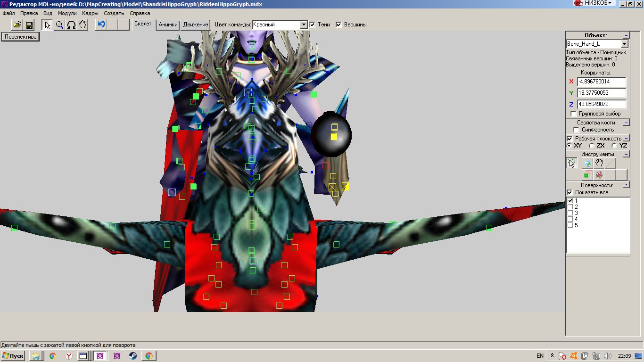The image size is (644, 362).
Task: Click the X coordinate input field
Action: pos(602,82)
